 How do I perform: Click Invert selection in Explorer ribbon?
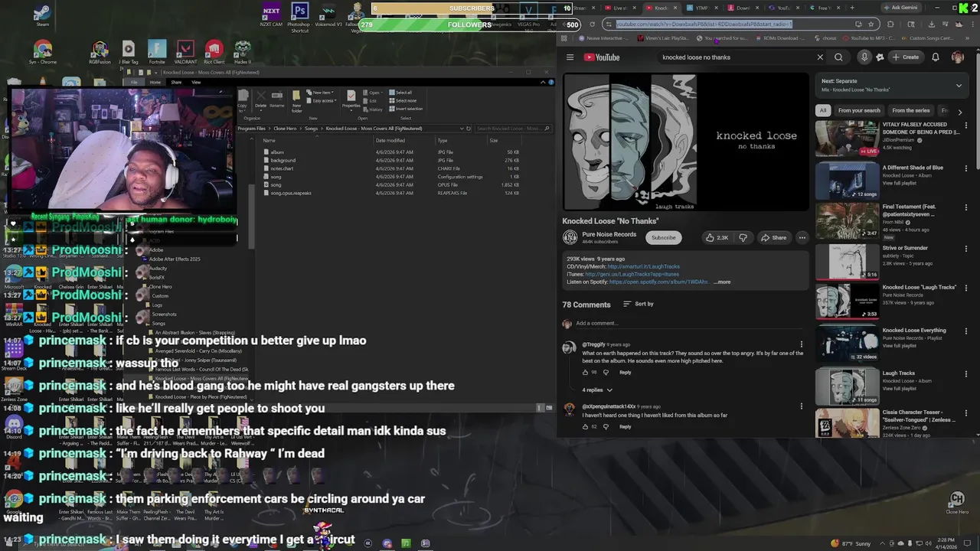click(406, 109)
